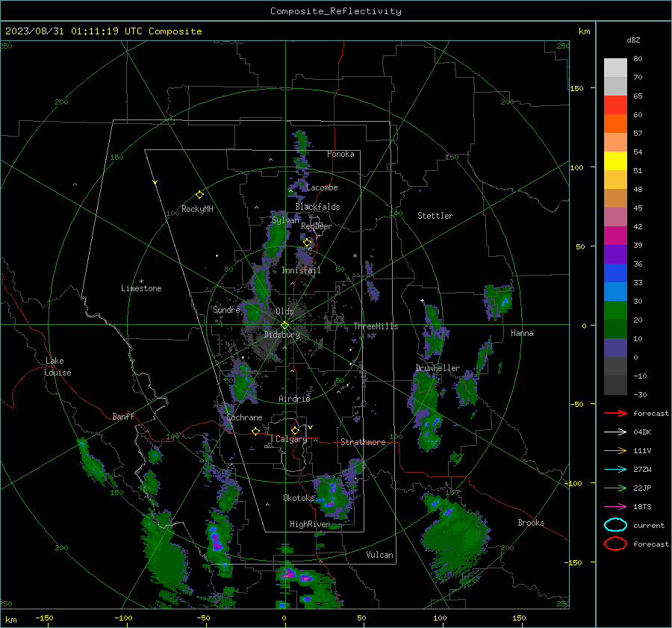Select the 36 dBZ purple color swatch
This screenshot has height=628, width=672.
(615, 254)
